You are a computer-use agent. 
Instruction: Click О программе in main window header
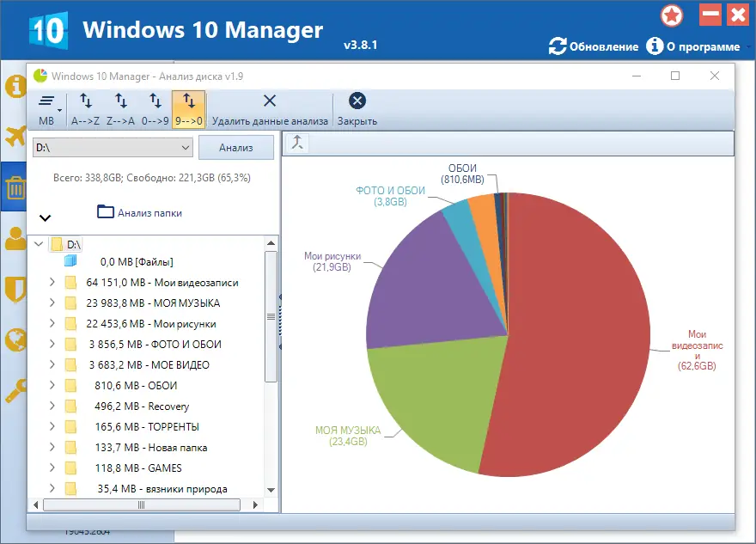pos(693,46)
